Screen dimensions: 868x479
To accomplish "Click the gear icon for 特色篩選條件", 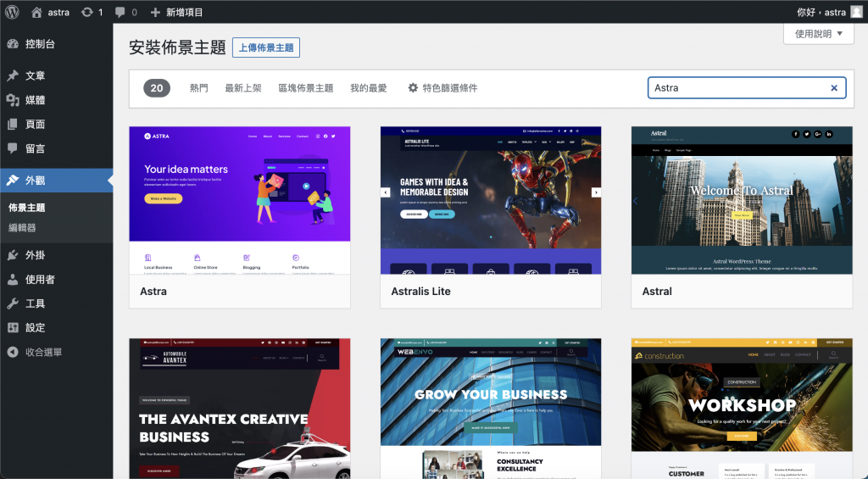I will [413, 87].
